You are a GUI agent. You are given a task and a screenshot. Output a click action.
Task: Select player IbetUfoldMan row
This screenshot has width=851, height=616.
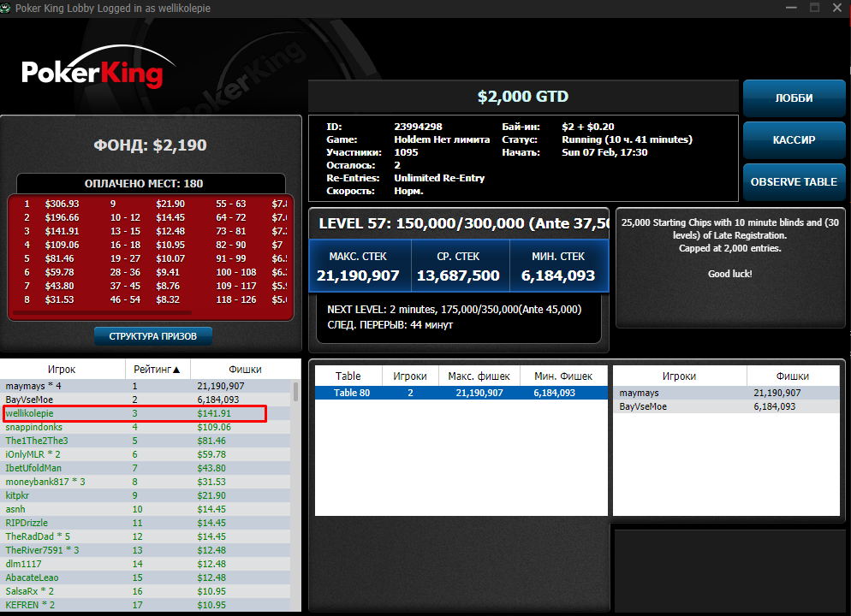(x=146, y=468)
